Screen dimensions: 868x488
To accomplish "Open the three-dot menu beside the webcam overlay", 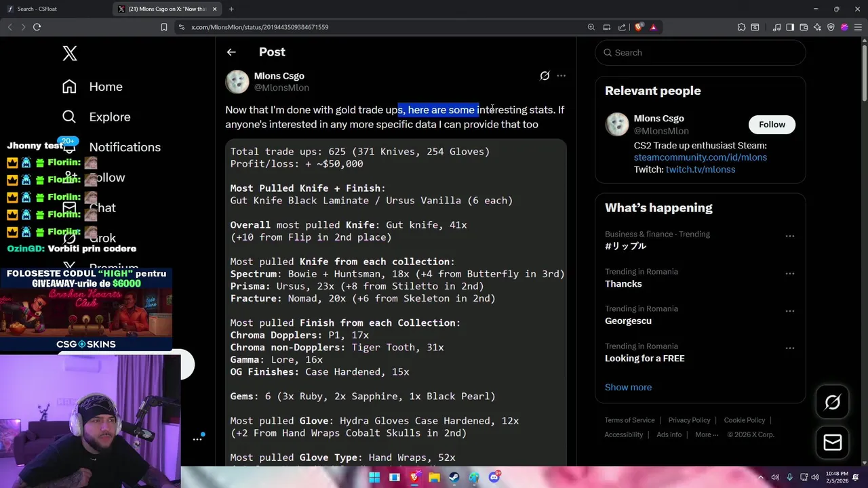I will (x=197, y=439).
